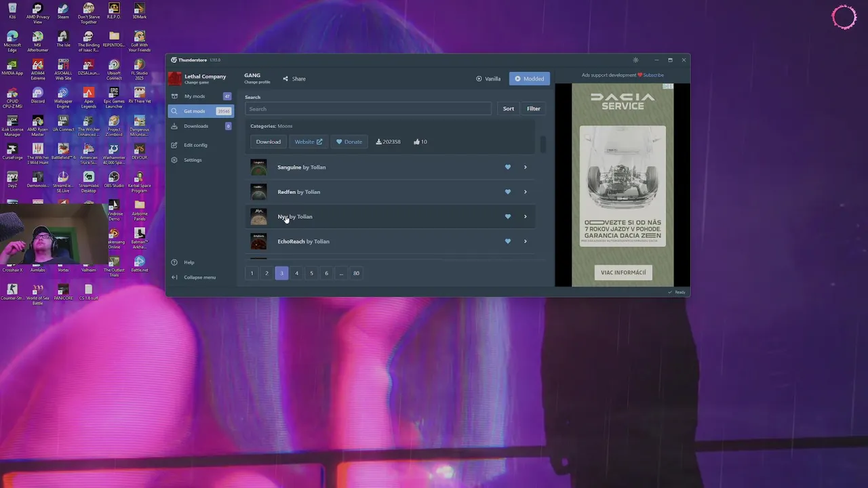
Task: Open Discord desktop shortcut
Action: 37,95
